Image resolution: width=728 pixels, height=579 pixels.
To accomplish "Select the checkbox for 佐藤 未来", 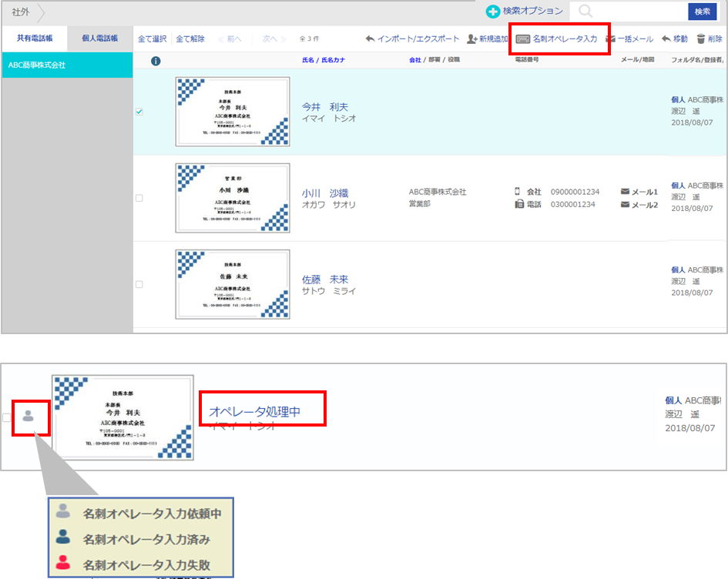I will point(139,284).
